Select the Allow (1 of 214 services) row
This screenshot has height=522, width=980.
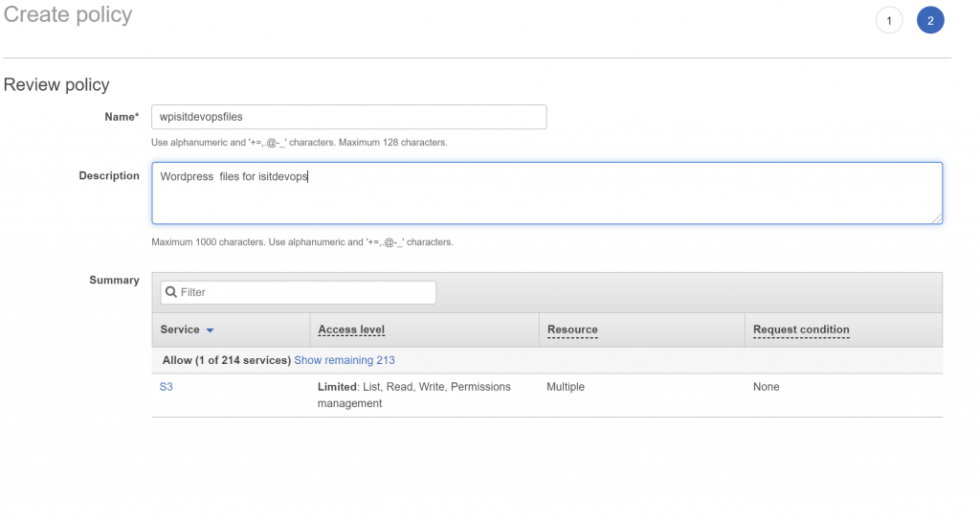coord(546,360)
